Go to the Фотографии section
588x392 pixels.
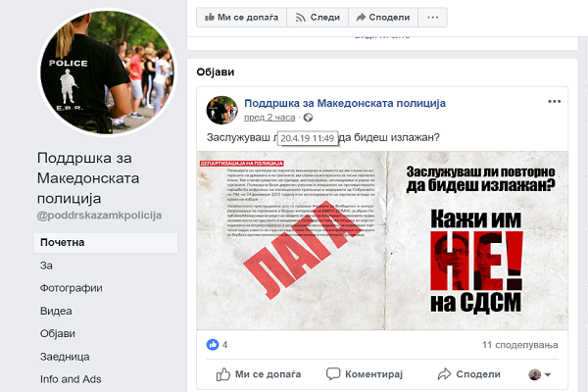point(71,288)
